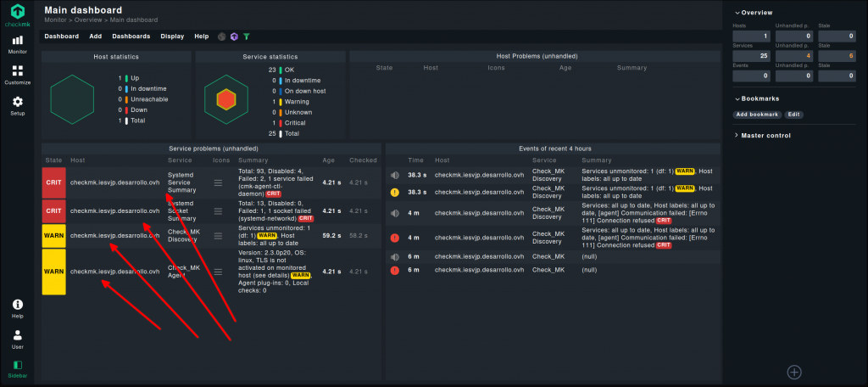
Task: Open action menu for Systemd Service Summary
Action: [x=219, y=182]
